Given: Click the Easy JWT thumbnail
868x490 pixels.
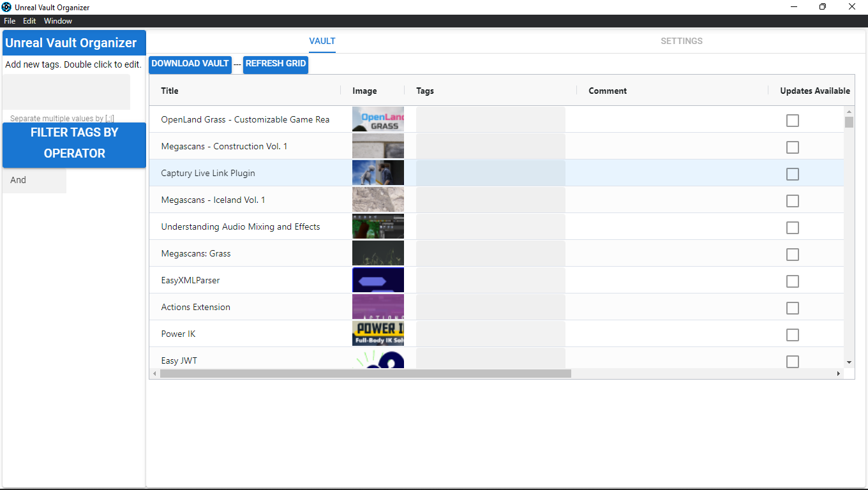Looking at the screenshot, I should 378,359.
